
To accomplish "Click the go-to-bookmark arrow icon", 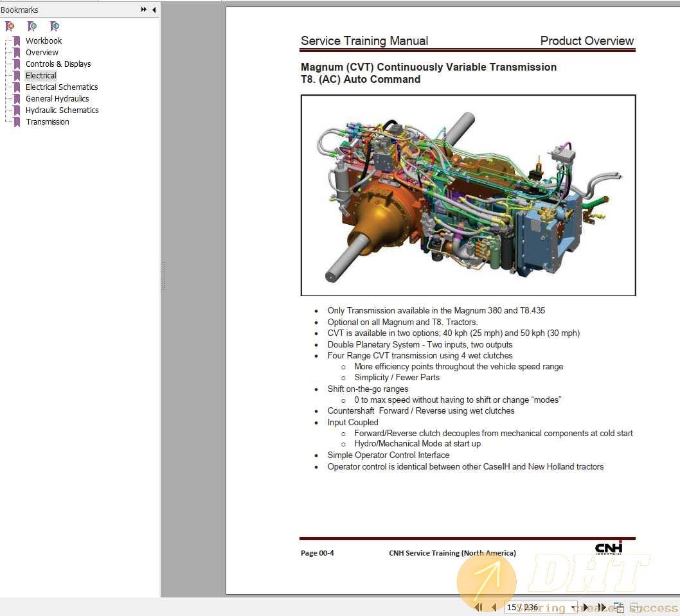I will pyautogui.click(x=55, y=26).
